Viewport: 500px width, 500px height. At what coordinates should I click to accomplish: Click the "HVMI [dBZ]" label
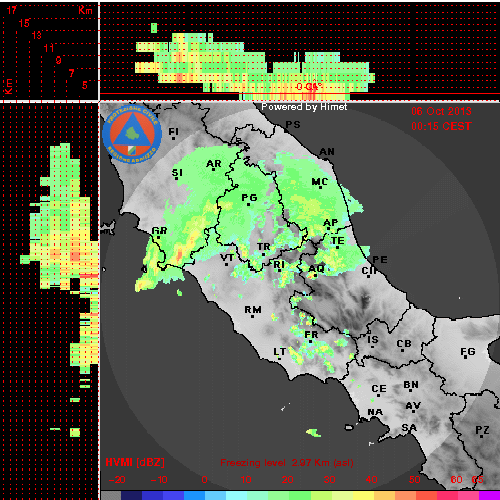pos(135,462)
